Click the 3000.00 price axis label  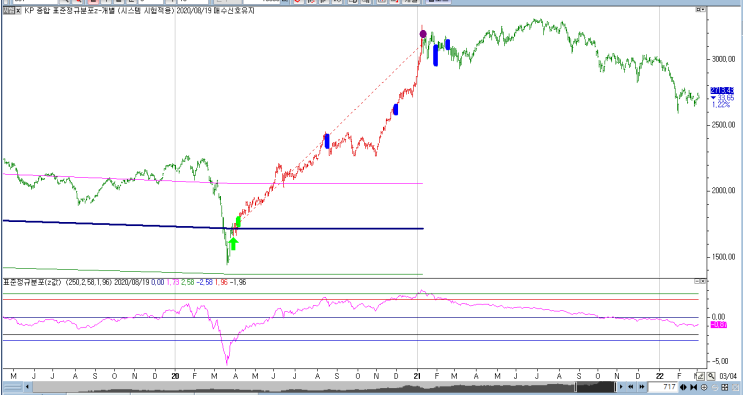pyautogui.click(x=723, y=59)
